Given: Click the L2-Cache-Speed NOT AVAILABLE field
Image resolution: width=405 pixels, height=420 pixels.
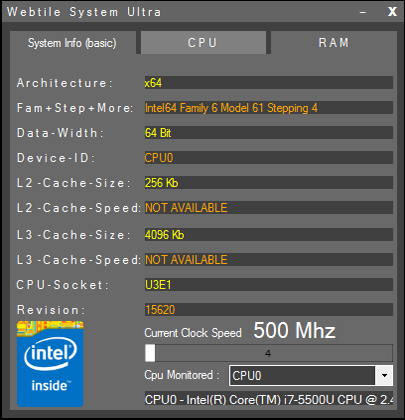Looking at the screenshot, I should pyautogui.click(x=269, y=208).
